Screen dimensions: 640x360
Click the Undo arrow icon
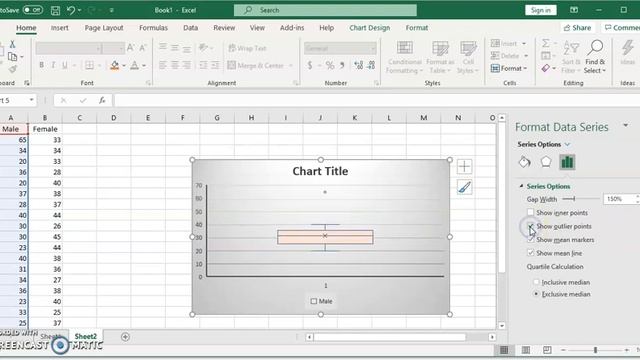point(71,10)
